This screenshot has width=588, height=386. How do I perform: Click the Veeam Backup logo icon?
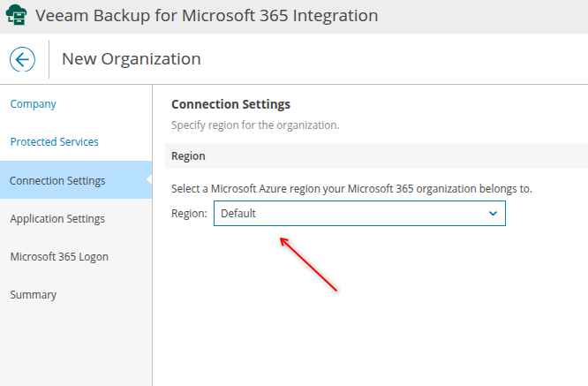(x=16, y=16)
